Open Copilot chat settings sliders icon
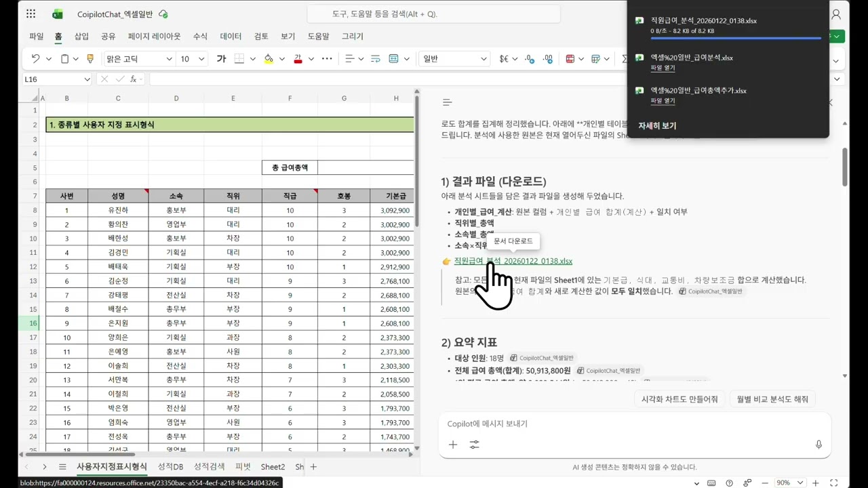This screenshot has height=488, width=868. click(474, 445)
